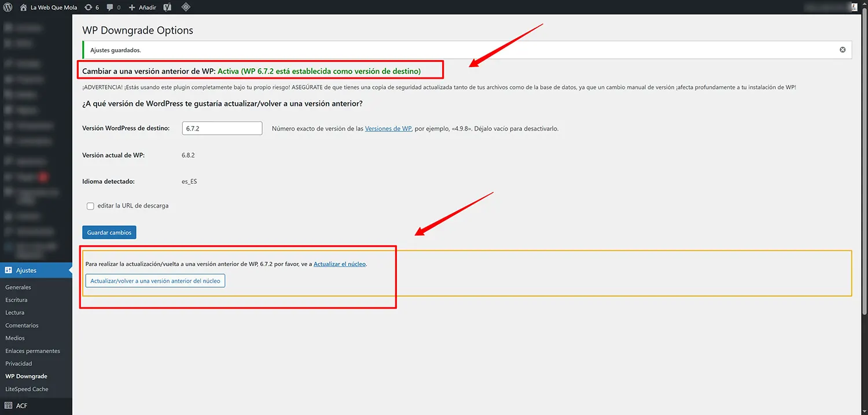Click the diamond plugin icon in admin bar
The width and height of the screenshot is (868, 415).
point(186,7)
